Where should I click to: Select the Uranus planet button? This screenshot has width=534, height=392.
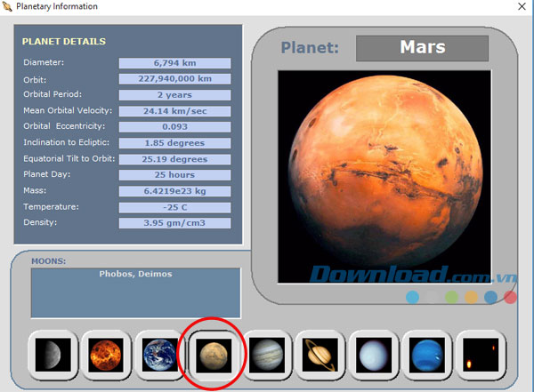tap(374, 355)
